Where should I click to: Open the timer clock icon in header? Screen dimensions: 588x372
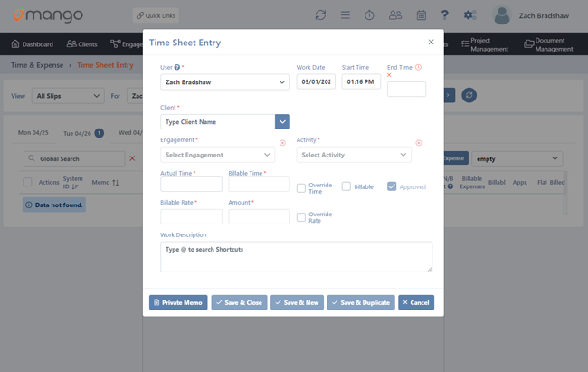pyautogui.click(x=369, y=15)
